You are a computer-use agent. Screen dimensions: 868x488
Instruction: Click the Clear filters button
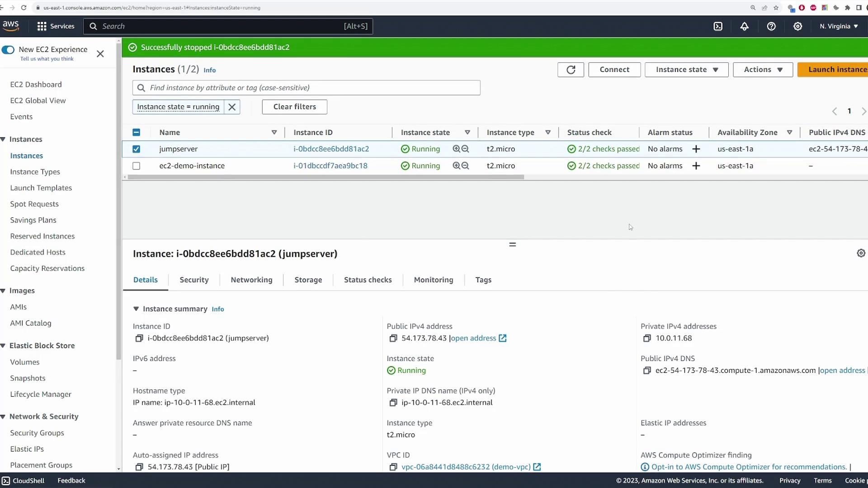[294, 107]
